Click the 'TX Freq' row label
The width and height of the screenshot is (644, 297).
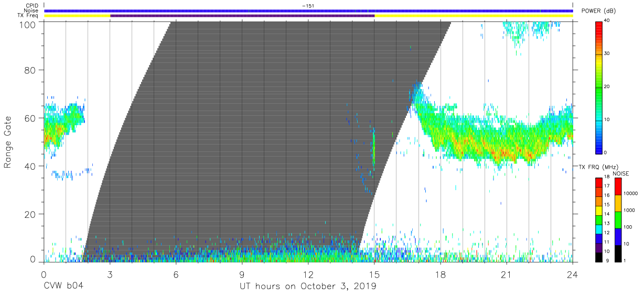pyautogui.click(x=28, y=16)
